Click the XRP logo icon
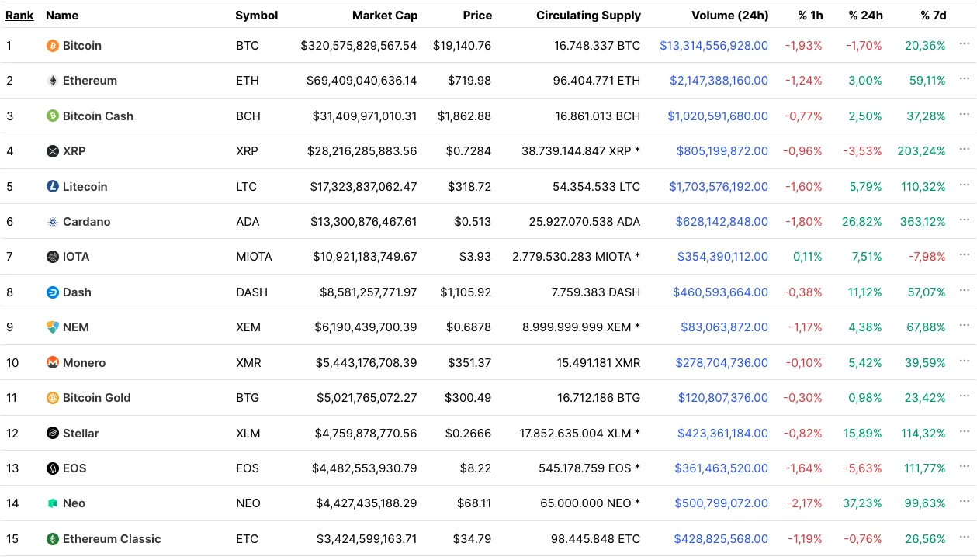This screenshot has height=560, width=977. (x=53, y=151)
